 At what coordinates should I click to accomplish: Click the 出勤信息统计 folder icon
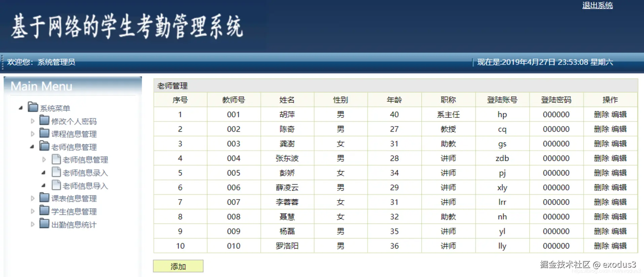point(44,224)
